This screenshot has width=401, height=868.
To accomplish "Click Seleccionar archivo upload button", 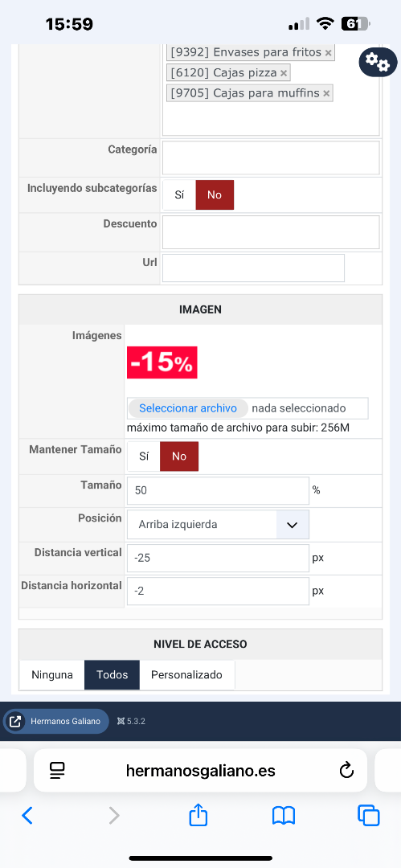I will click(188, 408).
